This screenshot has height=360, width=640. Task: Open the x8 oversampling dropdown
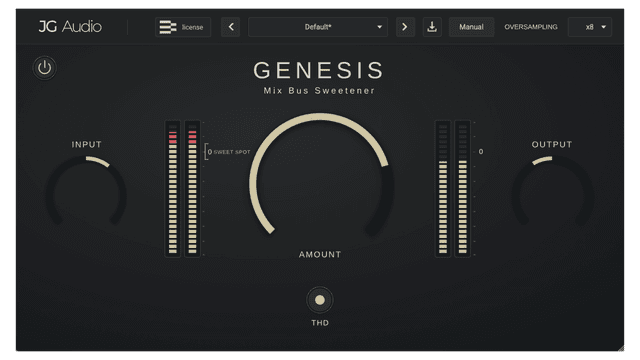pyautogui.click(x=590, y=27)
